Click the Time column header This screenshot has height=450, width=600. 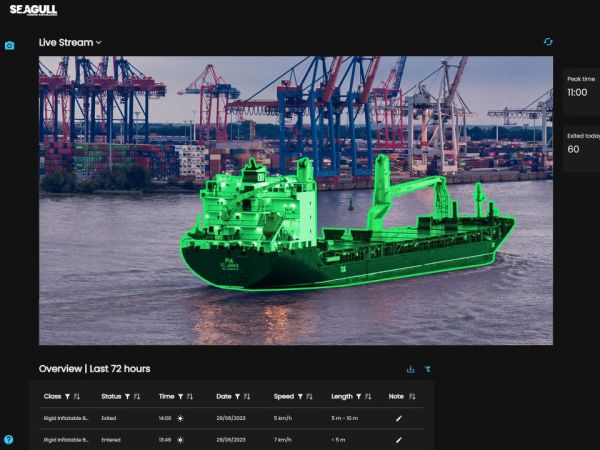tap(166, 396)
